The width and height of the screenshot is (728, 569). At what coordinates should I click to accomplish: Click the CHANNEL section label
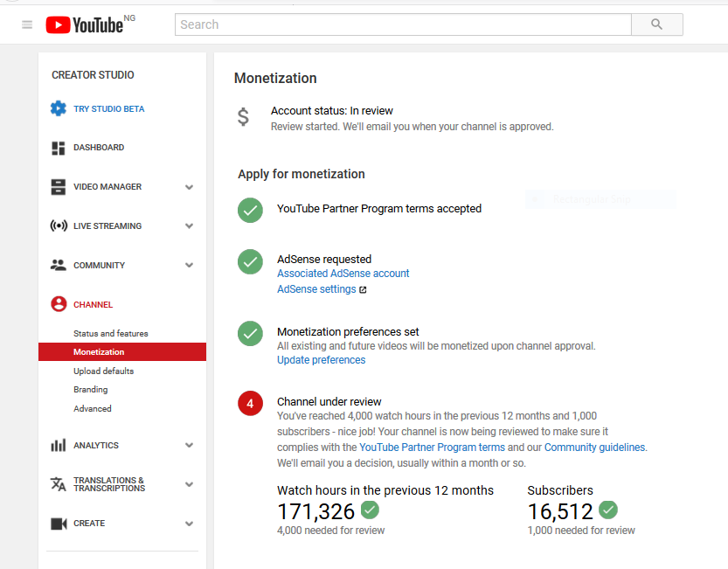coord(93,305)
